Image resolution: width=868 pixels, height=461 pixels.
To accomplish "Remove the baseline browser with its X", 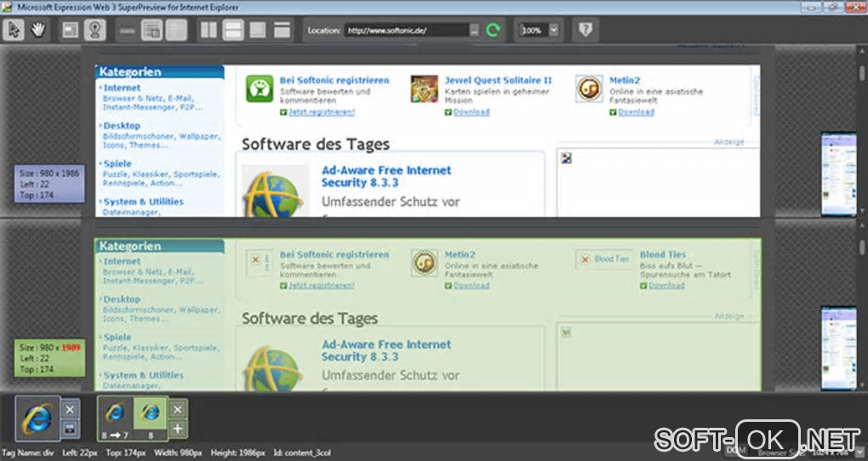I will click(70, 409).
